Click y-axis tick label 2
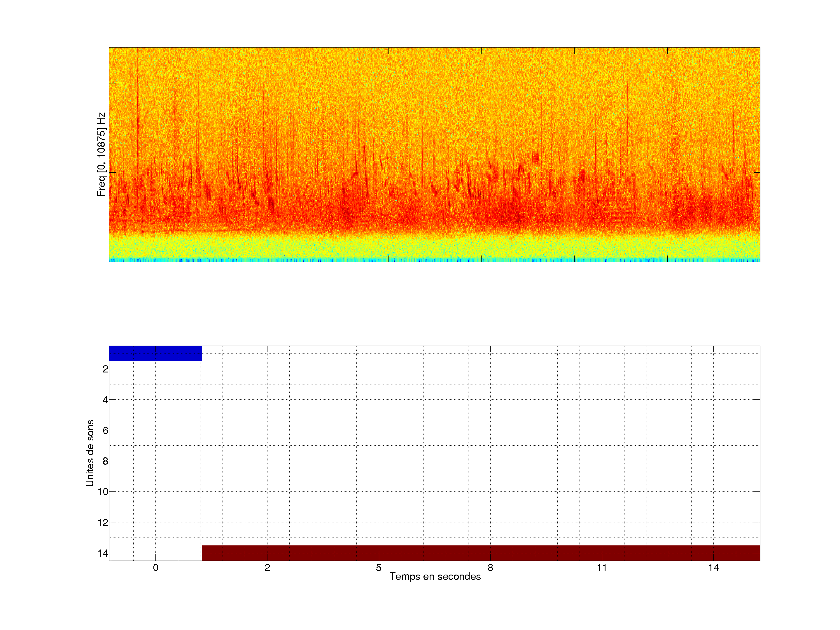This screenshot has height=630, width=840. [105, 369]
